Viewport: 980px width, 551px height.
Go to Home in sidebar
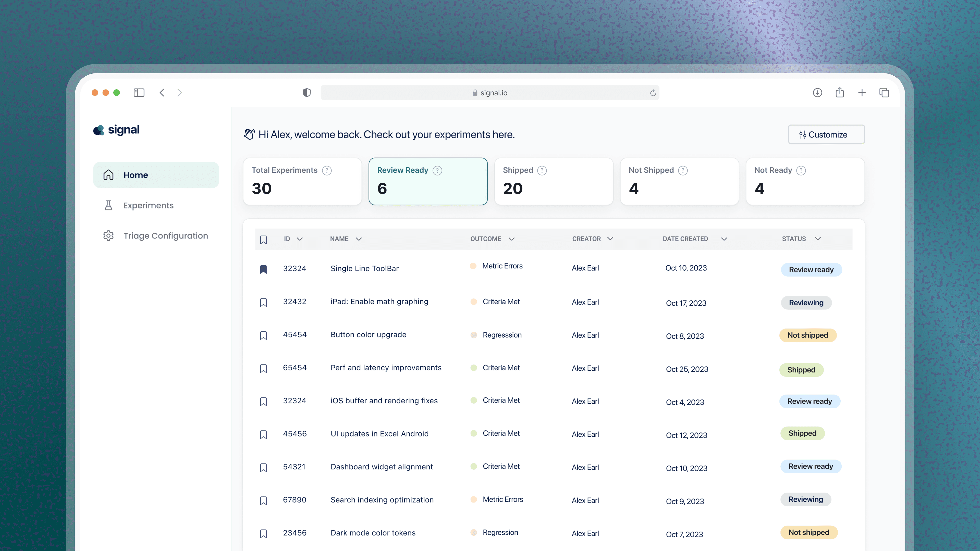(156, 175)
